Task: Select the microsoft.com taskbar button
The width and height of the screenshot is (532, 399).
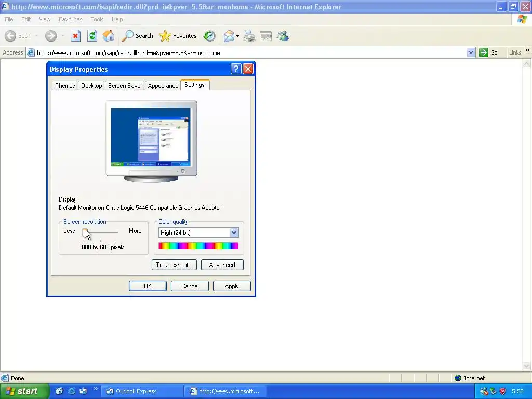Action: click(225, 391)
